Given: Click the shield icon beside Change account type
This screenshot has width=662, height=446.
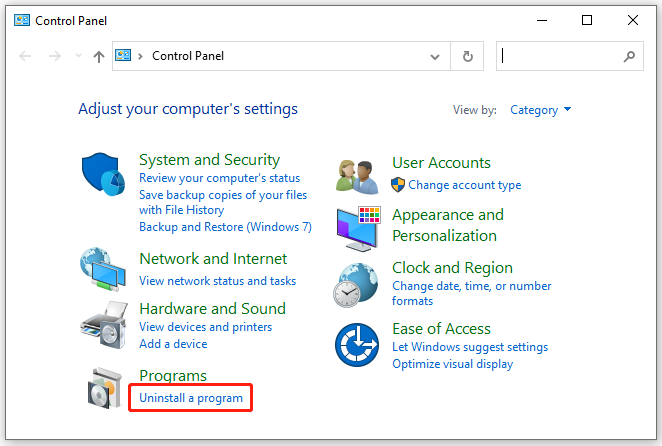Looking at the screenshot, I should click(x=398, y=185).
